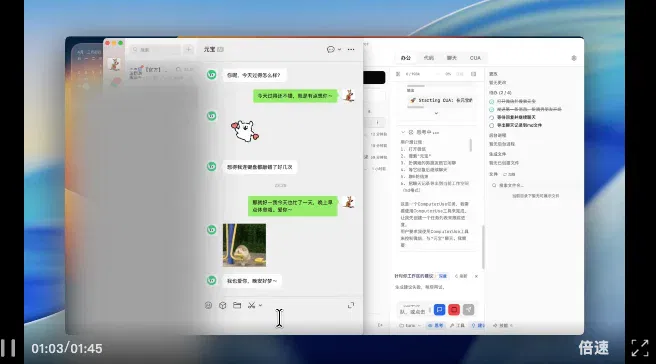Enter fullscreen video mode
This screenshot has height=364, width=656.
point(640,348)
